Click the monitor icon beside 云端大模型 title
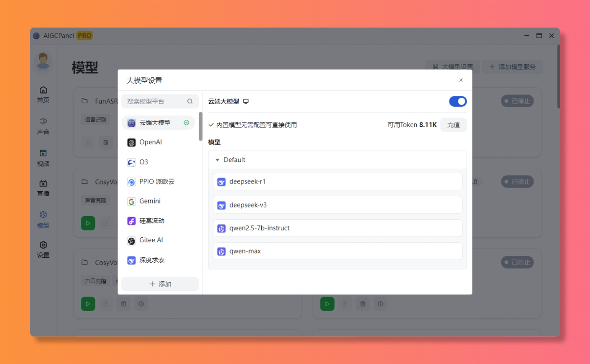The image size is (590, 364). click(246, 102)
